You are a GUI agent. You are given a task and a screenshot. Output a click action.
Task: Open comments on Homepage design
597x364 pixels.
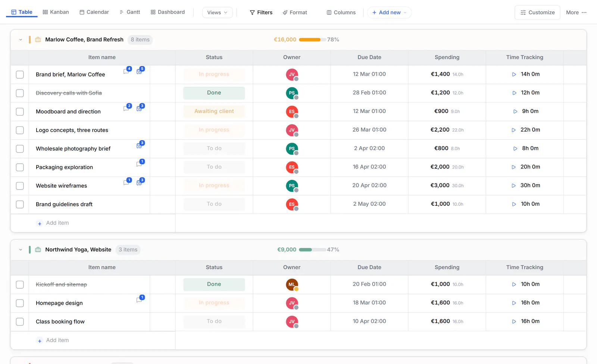tap(140, 299)
